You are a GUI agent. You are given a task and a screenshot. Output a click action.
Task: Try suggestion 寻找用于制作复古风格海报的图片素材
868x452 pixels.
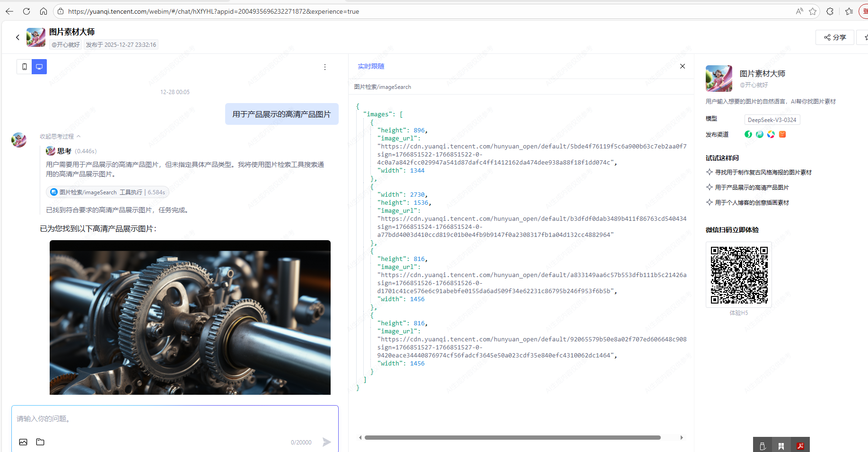(x=763, y=173)
